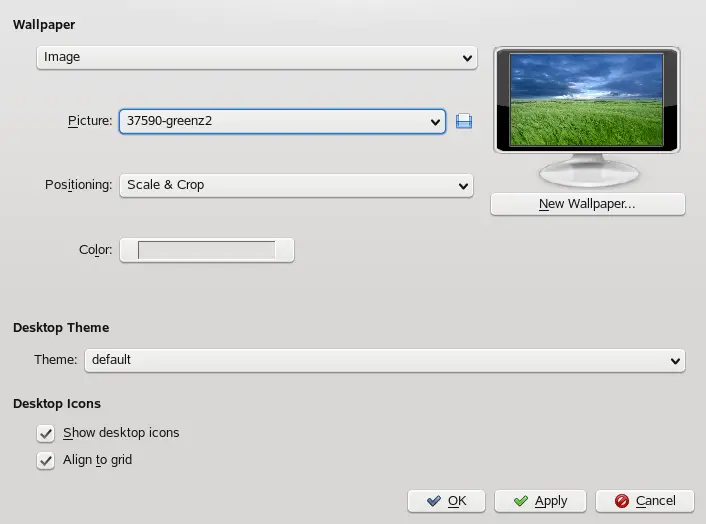Screen dimensions: 706x524
Task: Open the Color swatch picker
Action: click(x=206, y=250)
